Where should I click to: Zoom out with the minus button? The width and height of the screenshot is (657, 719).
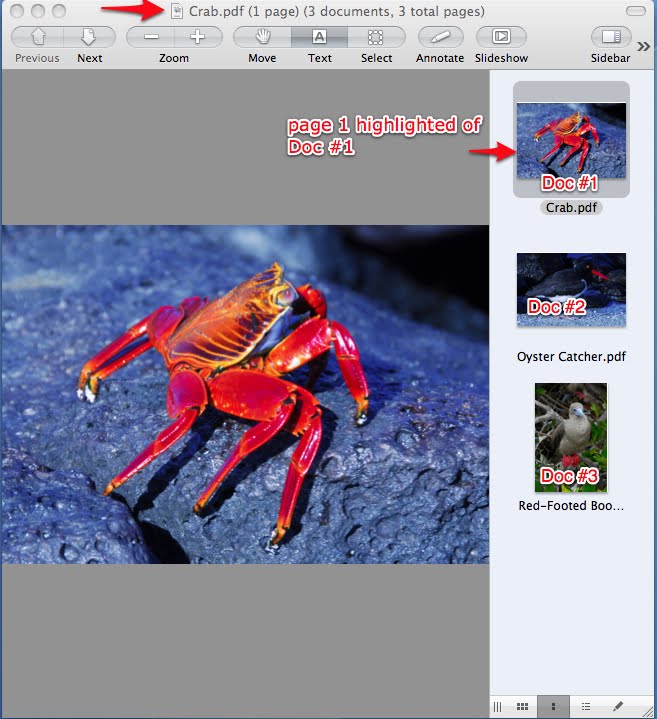coord(151,37)
